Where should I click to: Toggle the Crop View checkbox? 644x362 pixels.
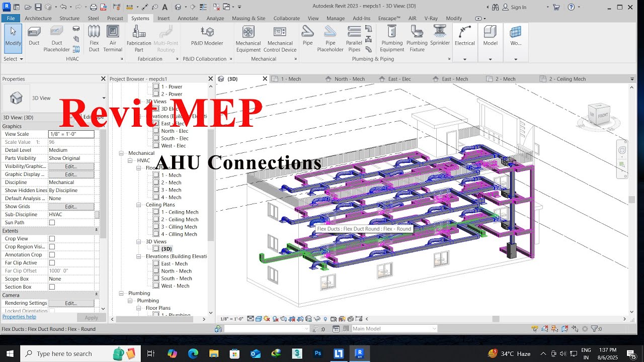52,239
